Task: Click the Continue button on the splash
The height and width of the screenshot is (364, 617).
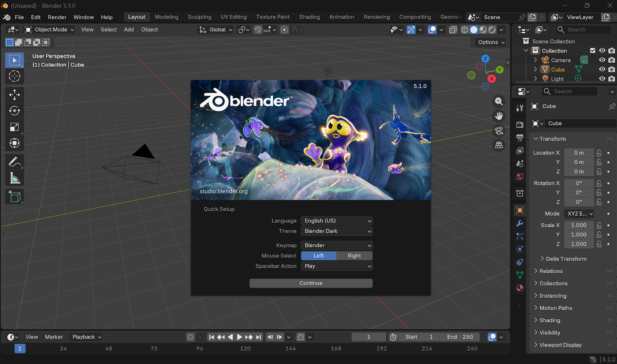Action: click(311, 283)
